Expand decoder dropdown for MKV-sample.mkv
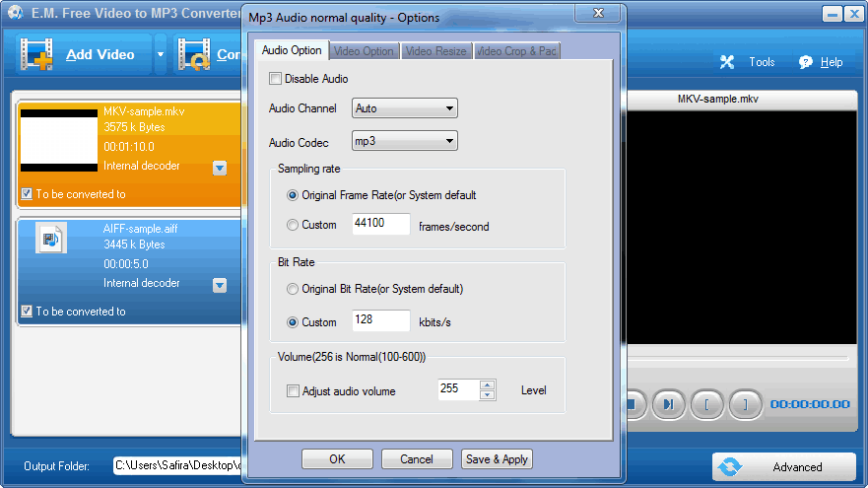Image resolution: width=868 pixels, height=488 pixels. 220,168
